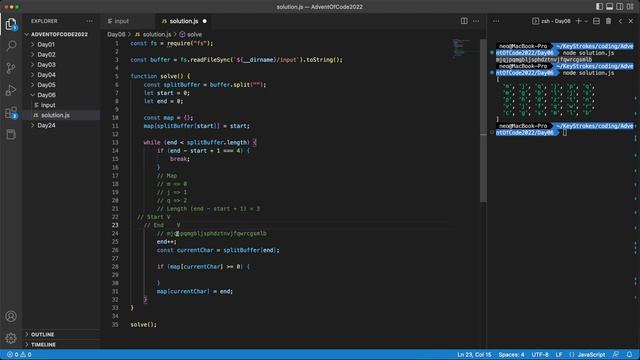640x360 pixels.
Task: Click Ln 23, Col 15 in status bar
Action: [474, 354]
